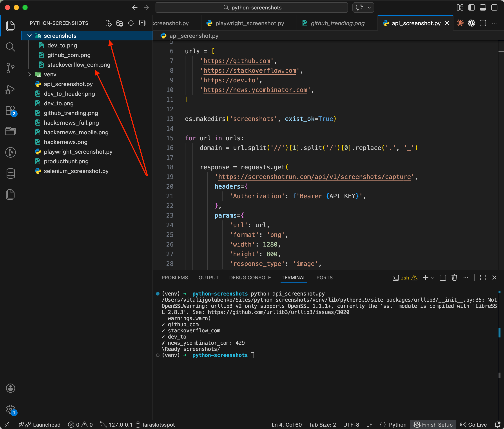This screenshot has height=429, width=504.
Task: Collapse the screenshots folder
Action: point(29,36)
